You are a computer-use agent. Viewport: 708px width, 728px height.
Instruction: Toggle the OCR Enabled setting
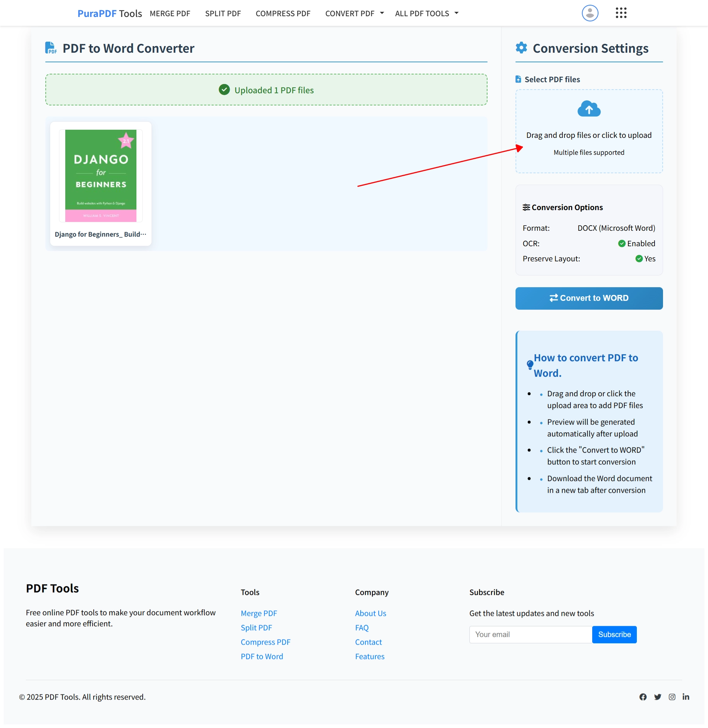coord(622,243)
